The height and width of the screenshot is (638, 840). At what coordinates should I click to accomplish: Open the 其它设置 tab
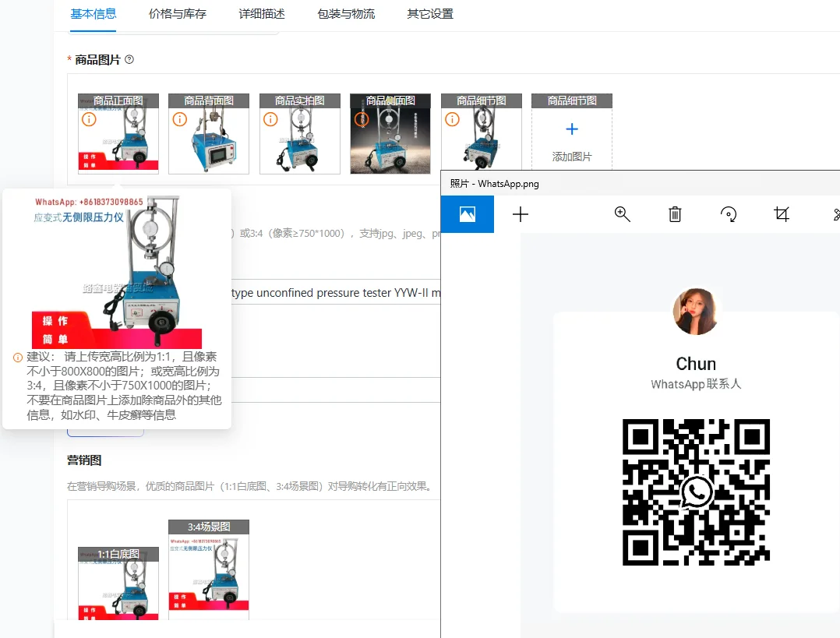point(429,14)
